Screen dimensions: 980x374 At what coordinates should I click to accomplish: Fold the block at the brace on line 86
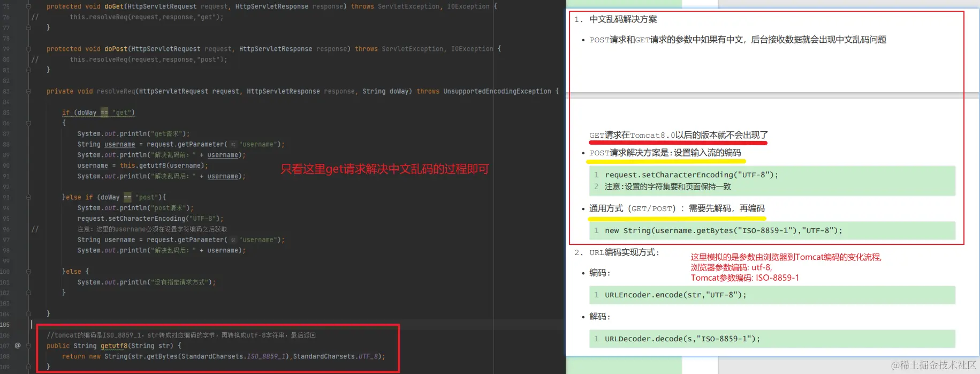pyautogui.click(x=28, y=123)
